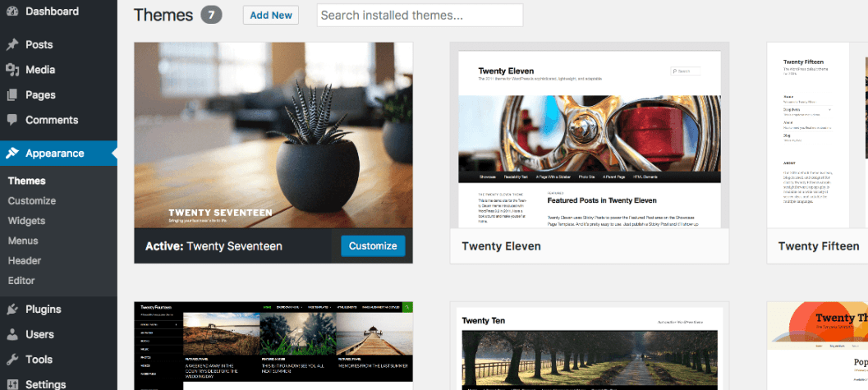Click the blue Customize button
Viewport: 868px width, 390px height.
pos(373,245)
